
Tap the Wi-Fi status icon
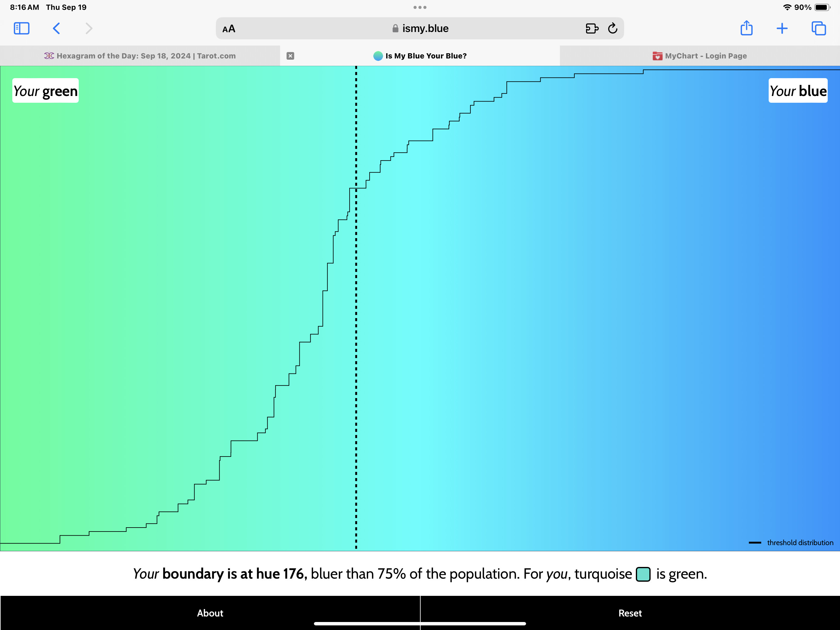[x=787, y=7]
